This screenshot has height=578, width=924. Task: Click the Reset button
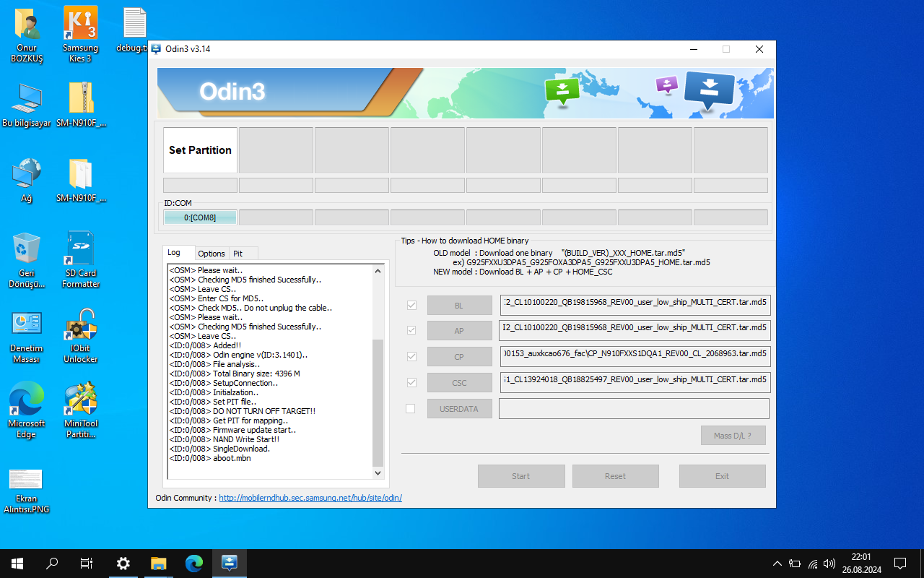616,476
